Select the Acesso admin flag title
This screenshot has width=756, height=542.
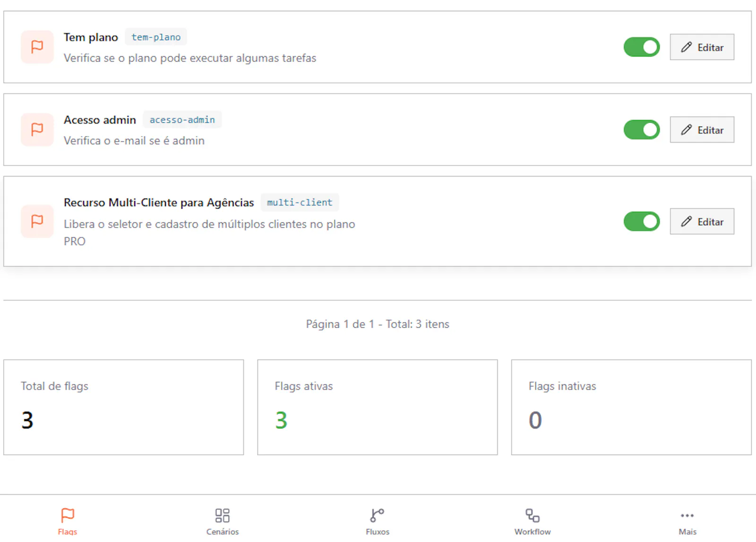[100, 120]
